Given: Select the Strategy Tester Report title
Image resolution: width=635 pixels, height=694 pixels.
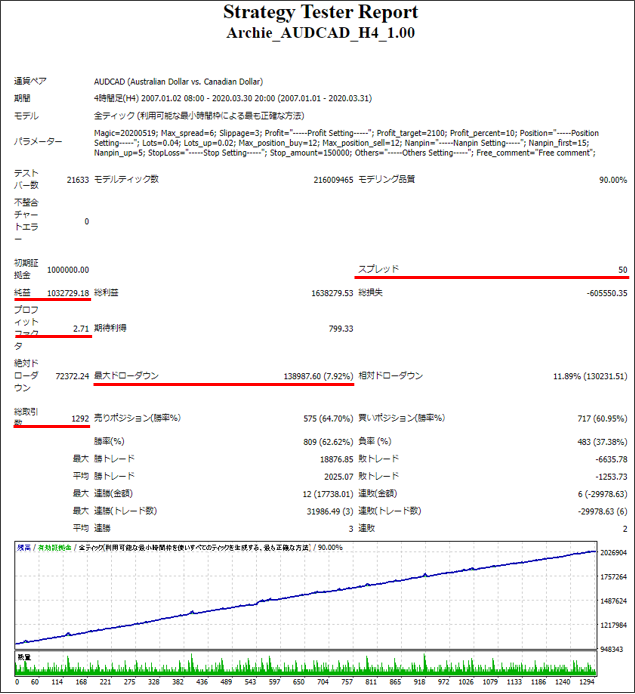Looking at the screenshot, I should click(320, 12).
